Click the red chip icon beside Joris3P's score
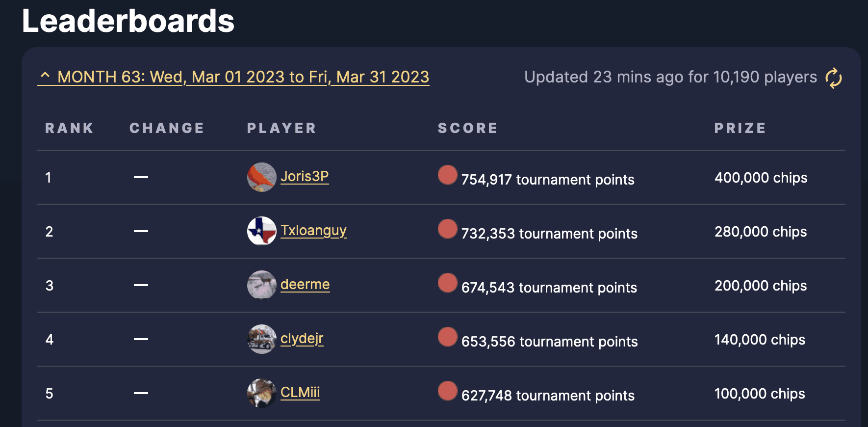Viewport: 868px width, 427px height. pos(447,175)
